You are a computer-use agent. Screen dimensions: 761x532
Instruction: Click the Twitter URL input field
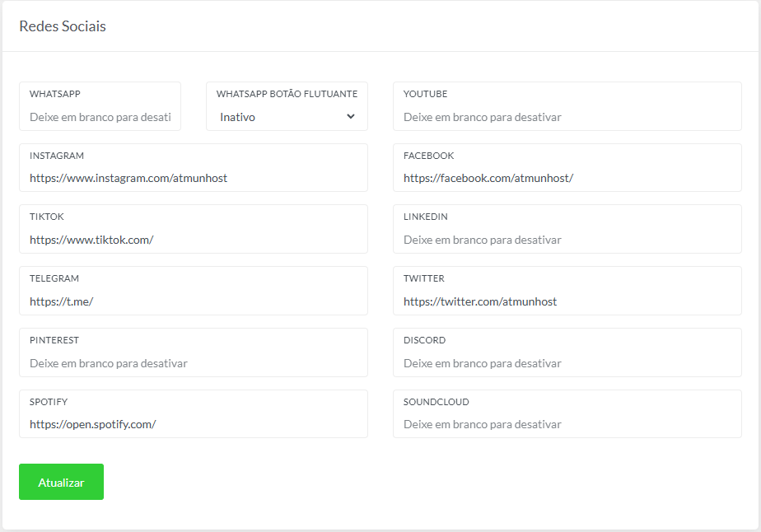tap(567, 301)
